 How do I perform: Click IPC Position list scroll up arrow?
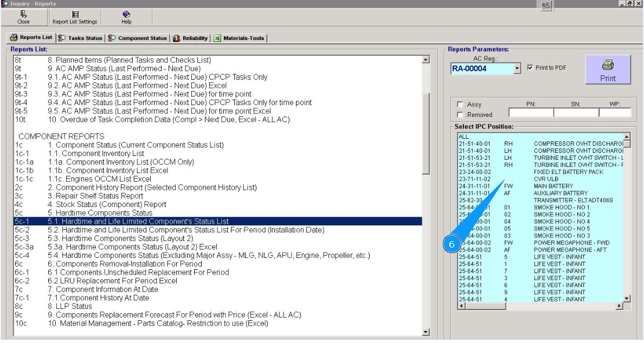pos(627,137)
